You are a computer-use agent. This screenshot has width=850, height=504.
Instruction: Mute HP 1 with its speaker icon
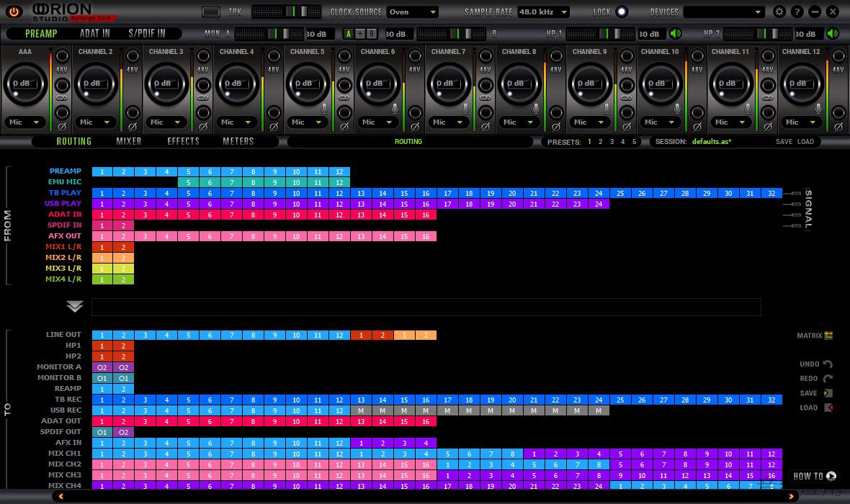(x=676, y=34)
